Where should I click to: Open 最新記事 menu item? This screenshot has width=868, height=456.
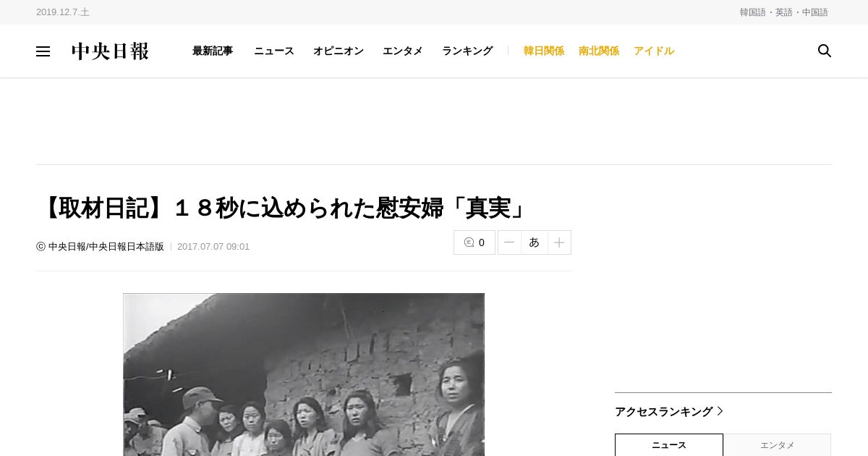(x=213, y=51)
